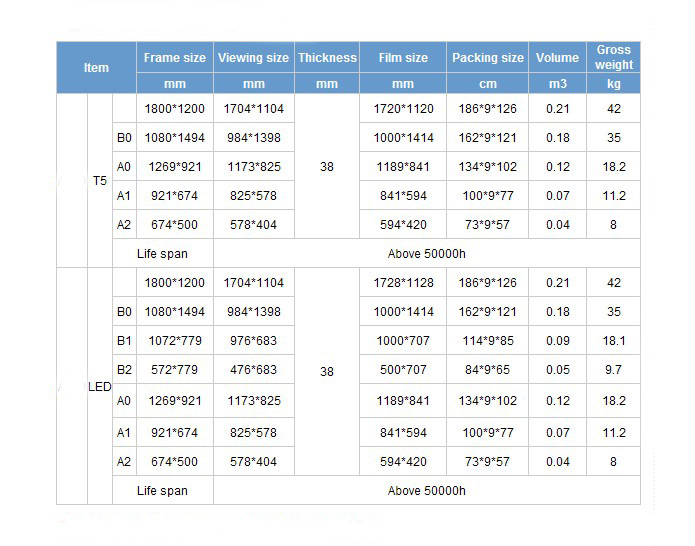Click "674*500" in the T5 A2 row
The image size is (695, 546).
[x=174, y=225]
